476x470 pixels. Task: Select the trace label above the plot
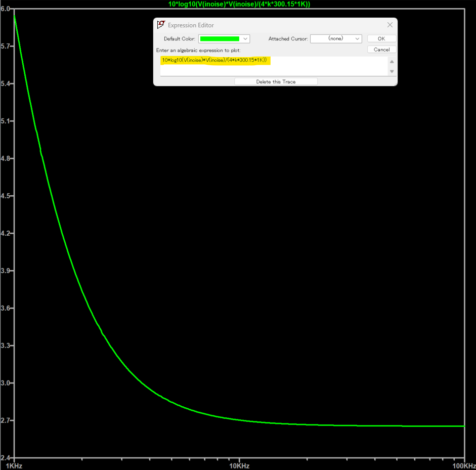[x=239, y=4]
